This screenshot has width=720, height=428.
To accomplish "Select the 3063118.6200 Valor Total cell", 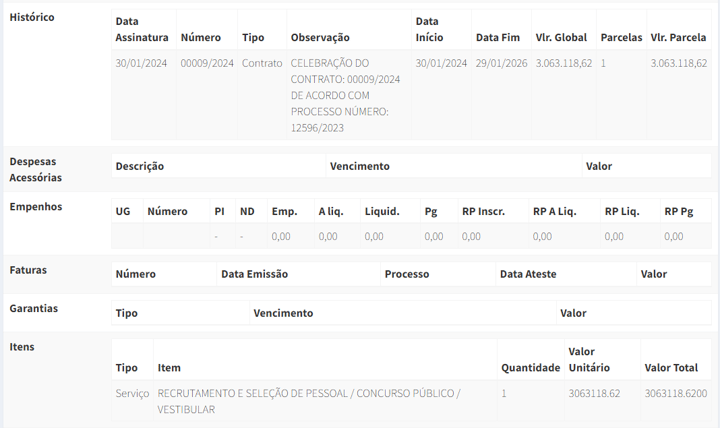I will point(676,394).
